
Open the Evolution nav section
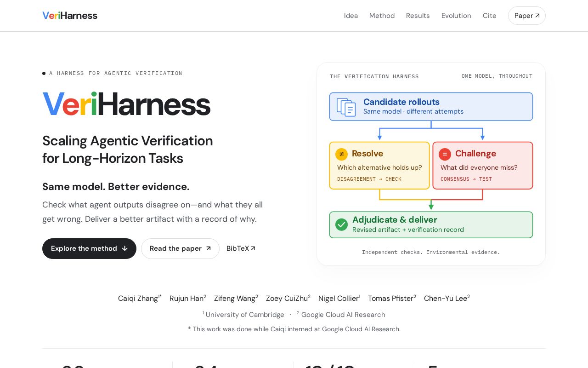click(x=456, y=16)
